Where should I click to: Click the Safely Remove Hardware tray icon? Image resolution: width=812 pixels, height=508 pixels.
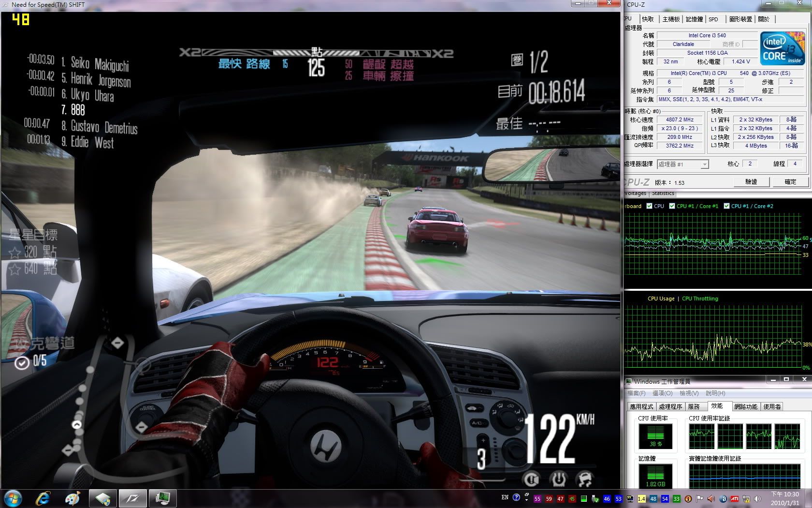coord(595,499)
